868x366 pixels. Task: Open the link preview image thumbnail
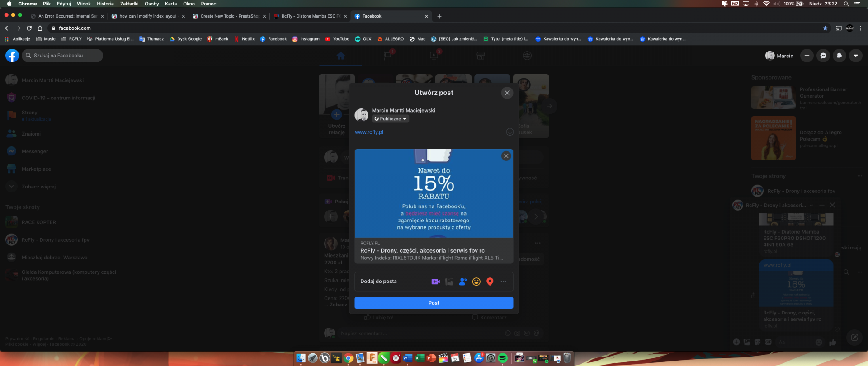(x=434, y=193)
